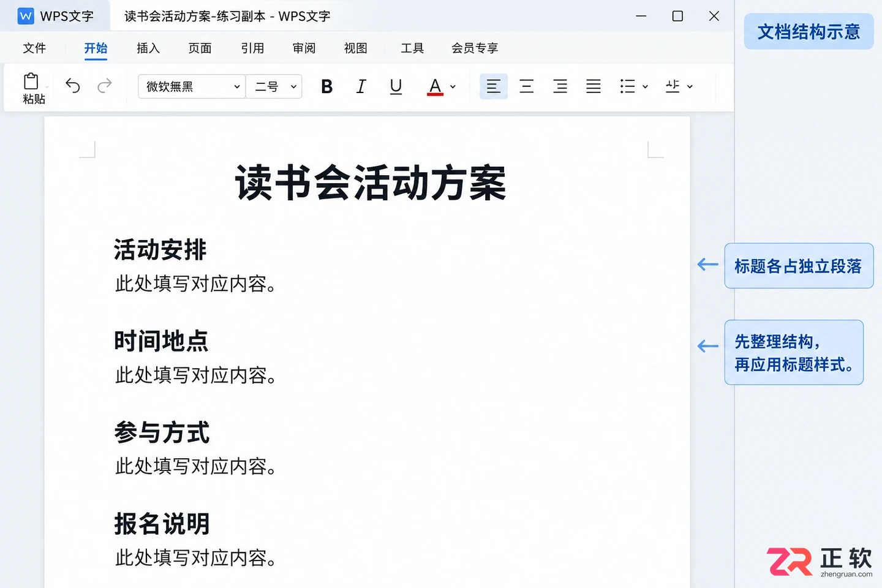Click the document title 读书会活动方案
Image resolution: width=882 pixels, height=588 pixels.
(371, 183)
